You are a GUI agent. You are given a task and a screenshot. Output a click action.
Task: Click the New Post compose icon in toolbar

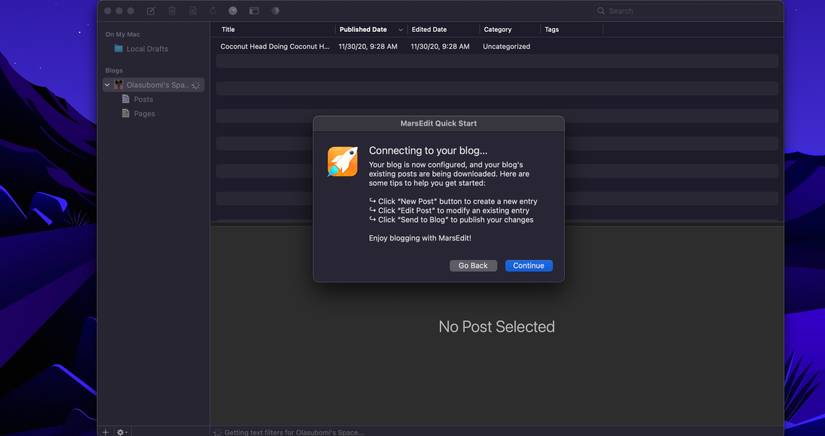coord(151,11)
